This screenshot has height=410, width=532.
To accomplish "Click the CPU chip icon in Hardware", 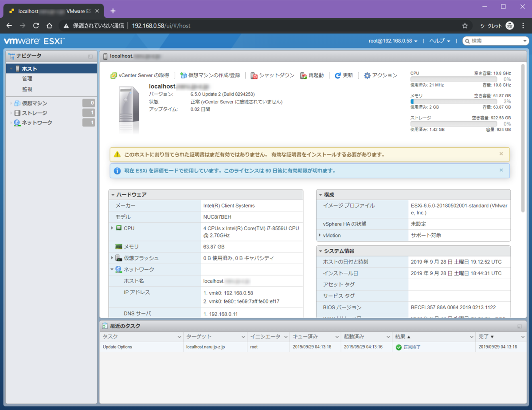I will pyautogui.click(x=119, y=228).
